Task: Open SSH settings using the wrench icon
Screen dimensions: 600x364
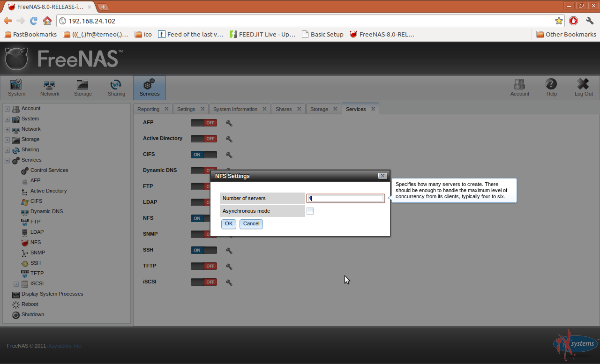Action: click(229, 250)
